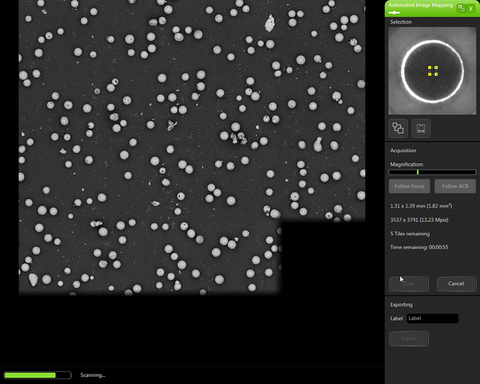Click the sample overview thumbnail image

point(432,71)
